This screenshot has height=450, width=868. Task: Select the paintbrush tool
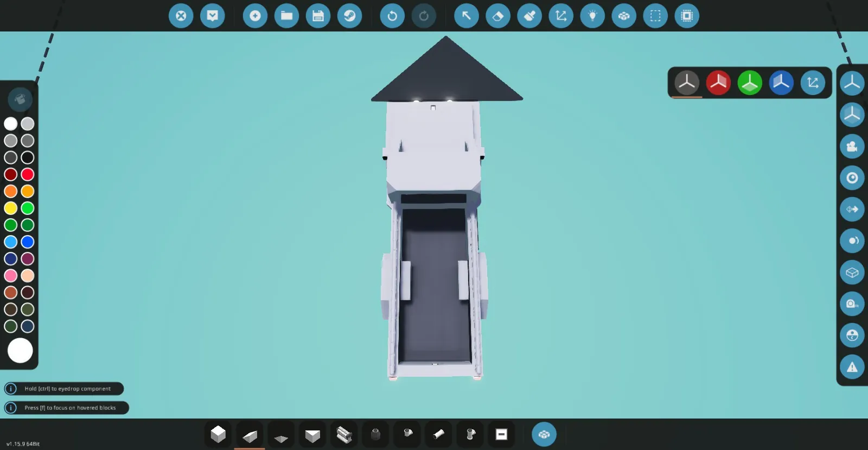tap(529, 16)
